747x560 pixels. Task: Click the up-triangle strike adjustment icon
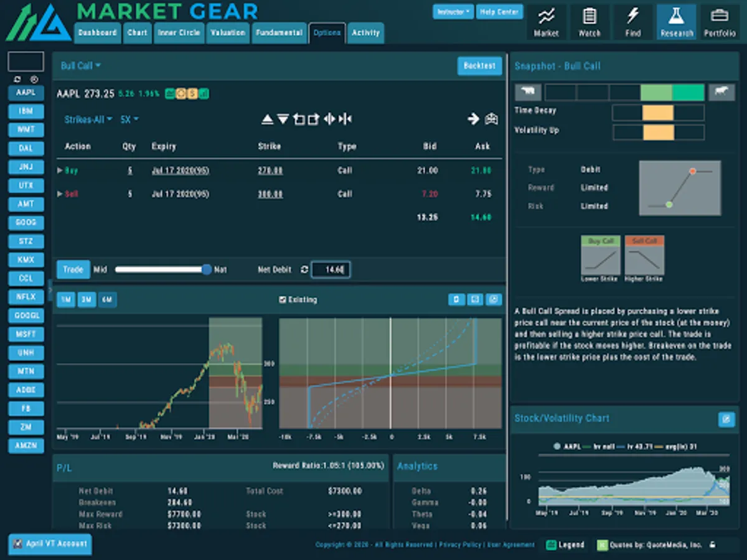point(267,119)
